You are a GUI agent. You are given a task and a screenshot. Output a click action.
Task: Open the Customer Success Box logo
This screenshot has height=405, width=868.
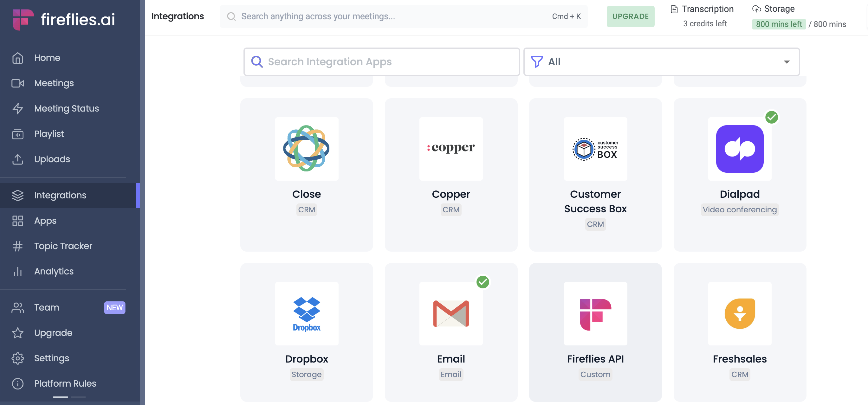595,149
